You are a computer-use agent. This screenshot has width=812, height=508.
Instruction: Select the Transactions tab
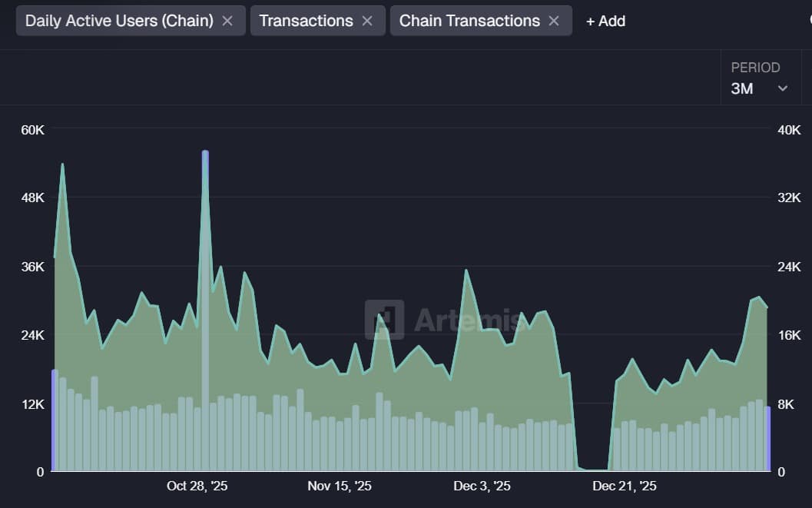coord(307,21)
